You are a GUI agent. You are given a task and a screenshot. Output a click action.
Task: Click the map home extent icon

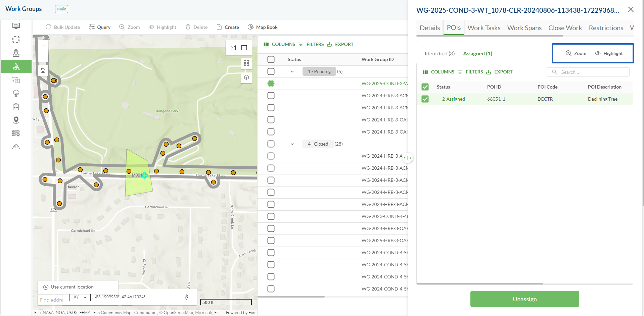43,70
